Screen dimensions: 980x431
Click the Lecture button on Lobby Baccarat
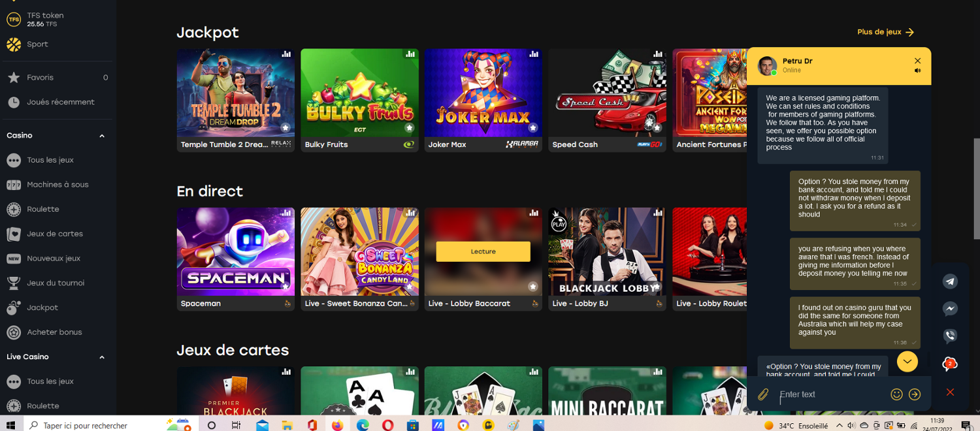(483, 251)
